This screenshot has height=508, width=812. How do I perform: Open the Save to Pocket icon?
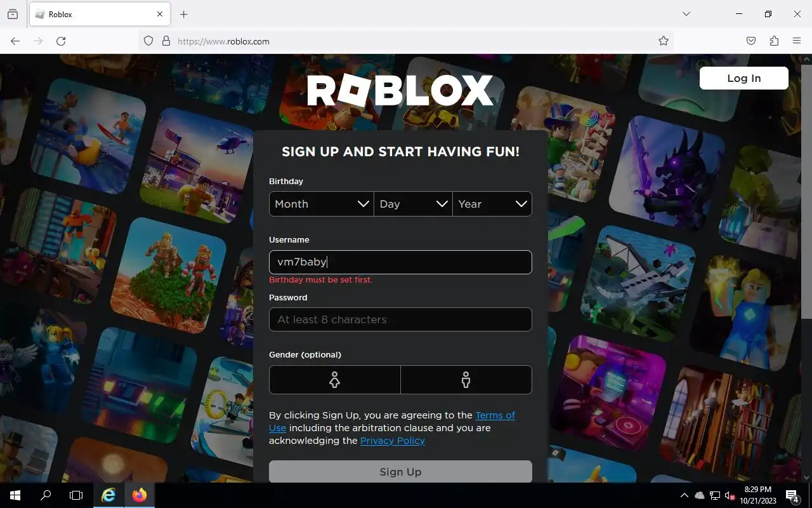[x=751, y=41]
